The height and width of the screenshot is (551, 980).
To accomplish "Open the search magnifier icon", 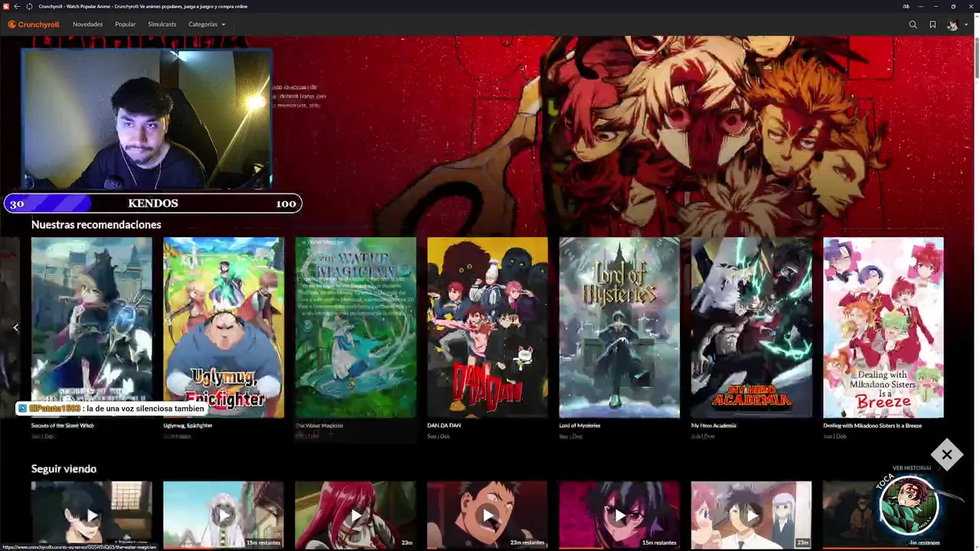I will (x=913, y=24).
